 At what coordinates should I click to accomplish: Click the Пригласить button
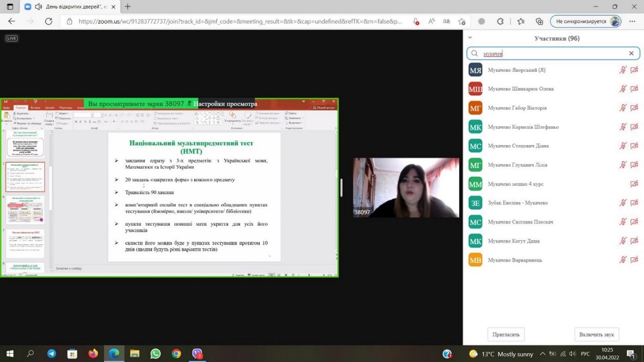[x=506, y=335]
